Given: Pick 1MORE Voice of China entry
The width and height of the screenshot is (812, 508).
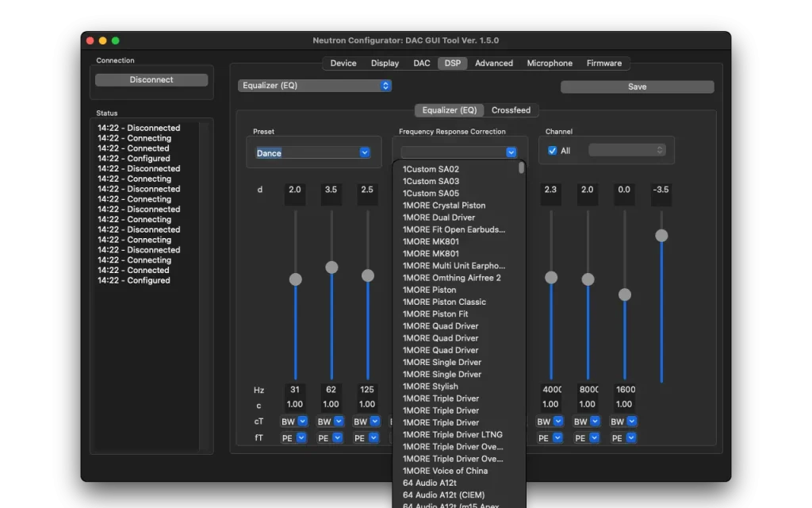Looking at the screenshot, I should tap(445, 471).
